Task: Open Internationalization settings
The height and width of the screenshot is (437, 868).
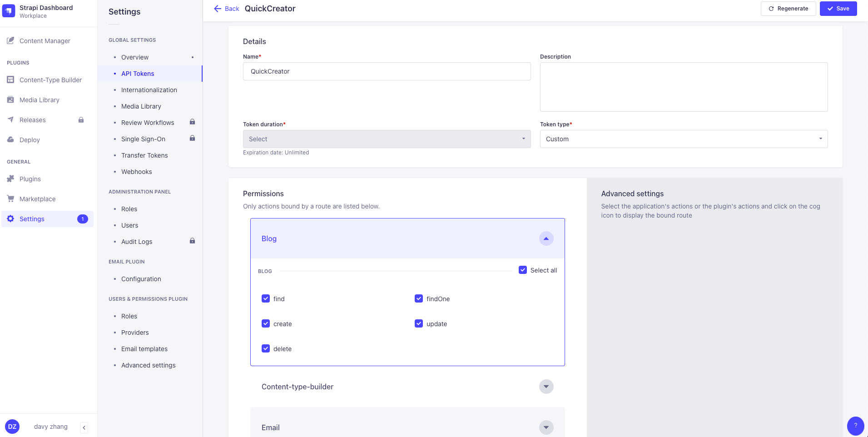Action: click(x=149, y=90)
